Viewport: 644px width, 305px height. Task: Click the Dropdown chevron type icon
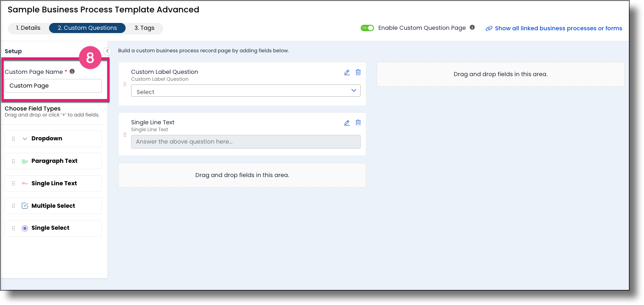(x=25, y=139)
